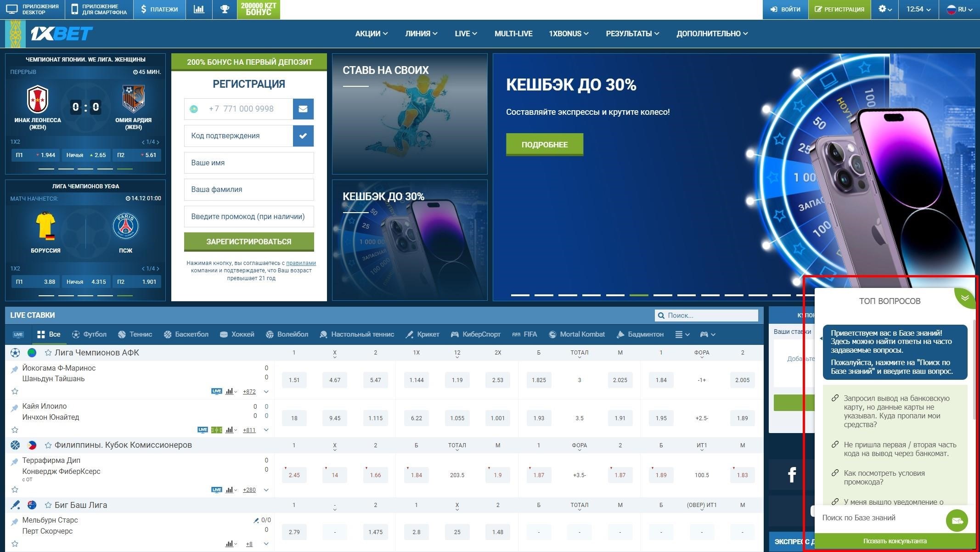Click the РЕГИСТРАЦИЯ button in top bar
The height and width of the screenshot is (552, 980).
839,9
